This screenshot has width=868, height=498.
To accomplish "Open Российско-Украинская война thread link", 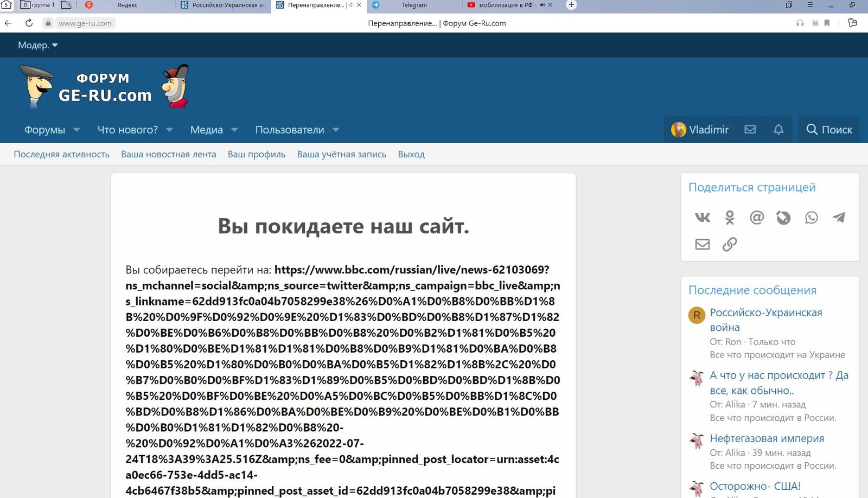I will (765, 320).
